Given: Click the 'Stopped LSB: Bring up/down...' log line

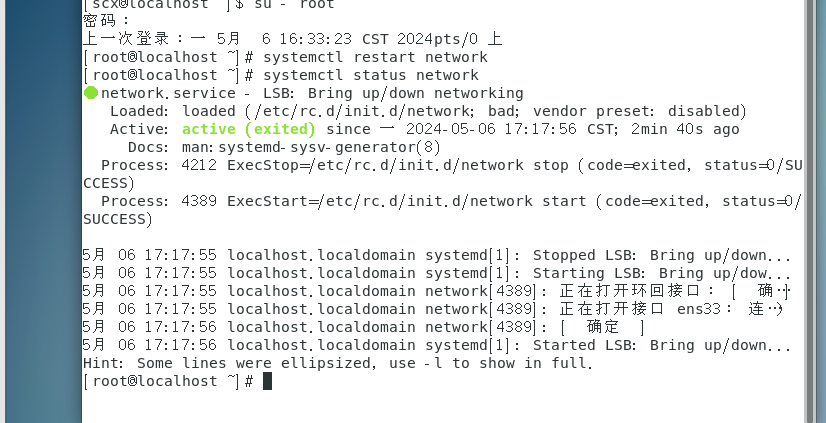Looking at the screenshot, I should 660,255.
